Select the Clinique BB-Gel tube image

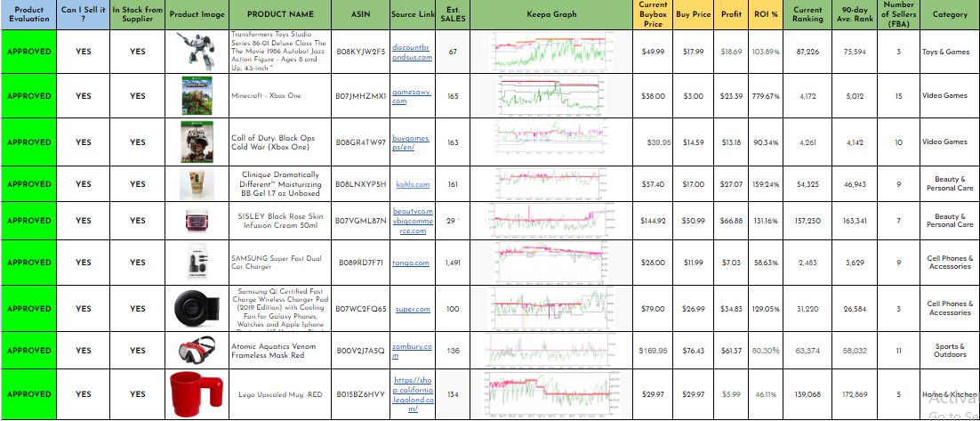coord(197,184)
